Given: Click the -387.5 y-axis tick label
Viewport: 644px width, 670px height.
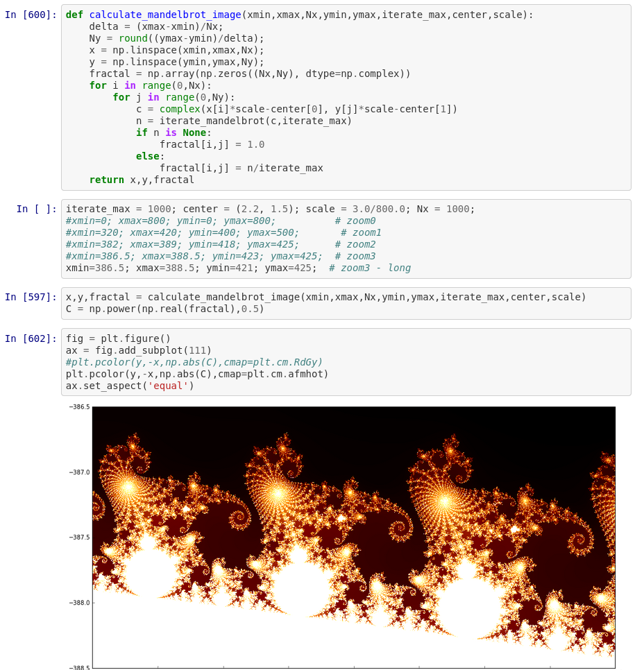Looking at the screenshot, I should (x=80, y=537).
